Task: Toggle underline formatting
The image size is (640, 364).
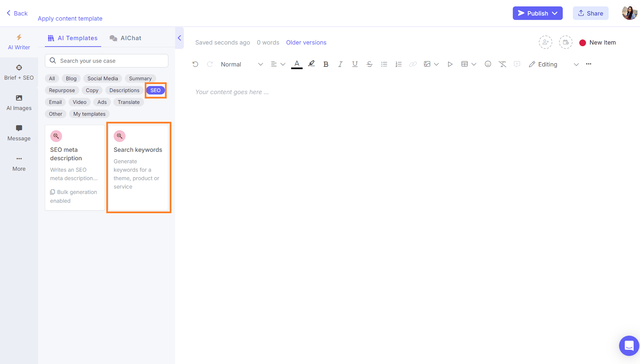Action: (355, 64)
